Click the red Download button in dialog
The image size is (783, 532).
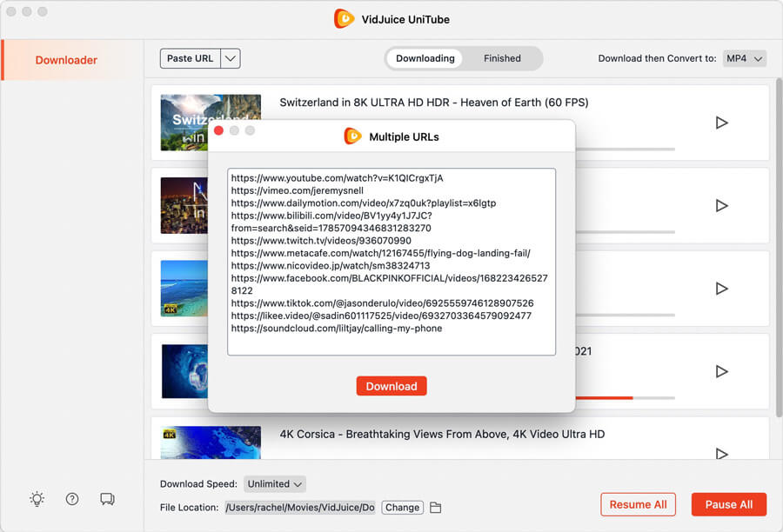tap(391, 386)
